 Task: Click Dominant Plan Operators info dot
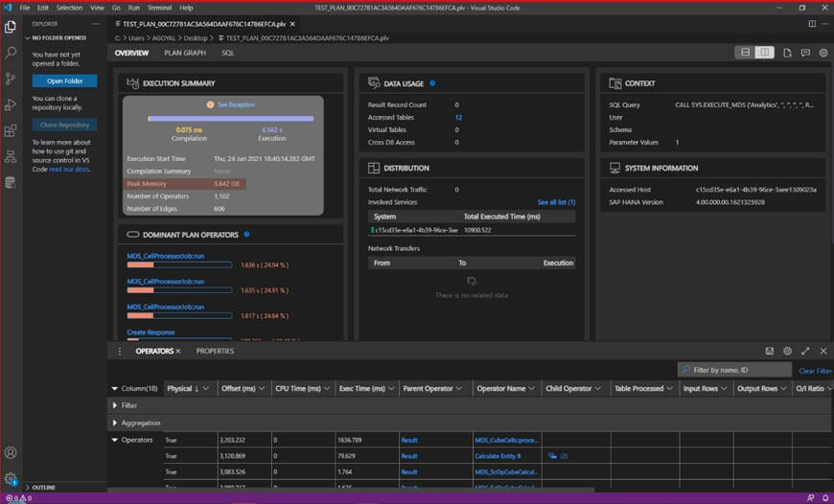click(246, 234)
